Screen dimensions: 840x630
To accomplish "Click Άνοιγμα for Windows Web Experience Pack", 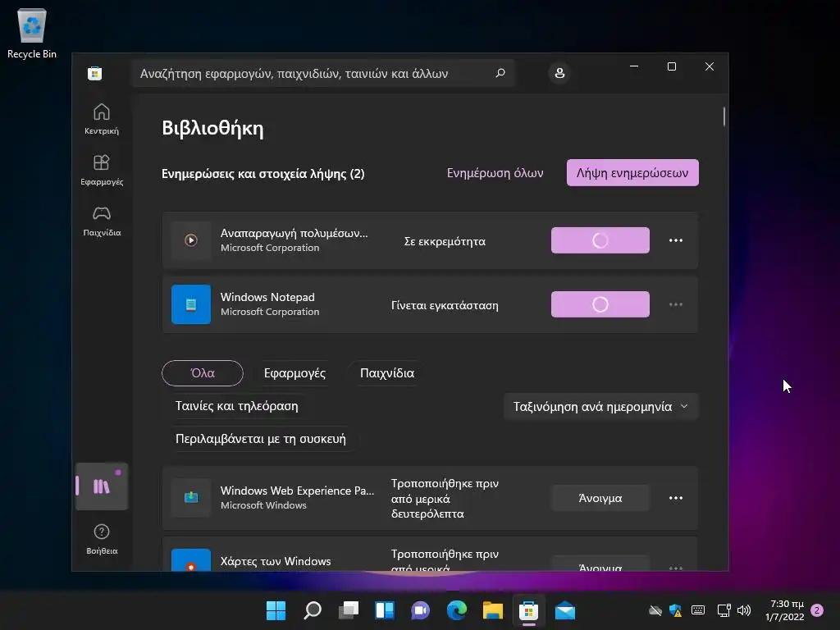I will pos(600,498).
